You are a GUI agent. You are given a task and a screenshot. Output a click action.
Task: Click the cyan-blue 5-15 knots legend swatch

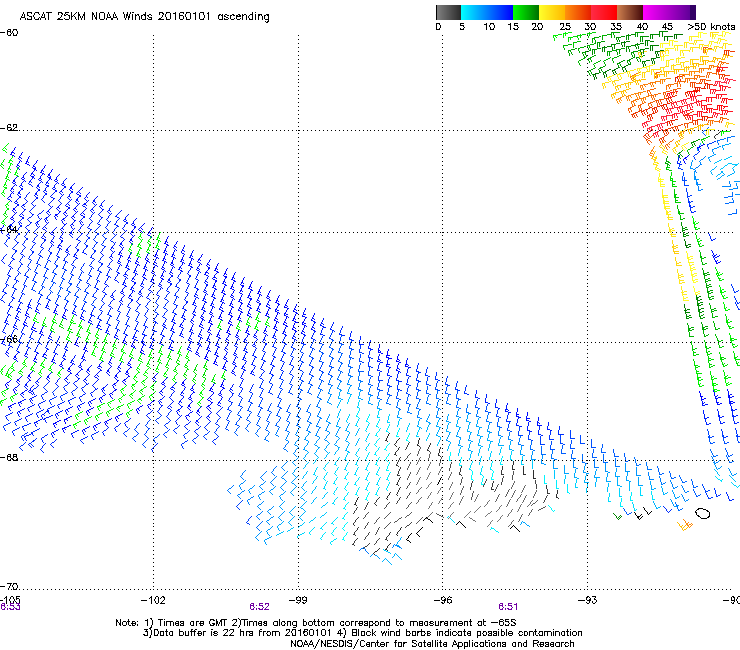pyautogui.click(x=487, y=12)
